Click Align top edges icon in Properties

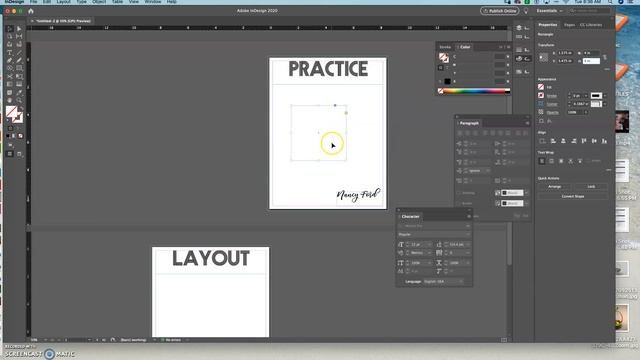click(584, 141)
